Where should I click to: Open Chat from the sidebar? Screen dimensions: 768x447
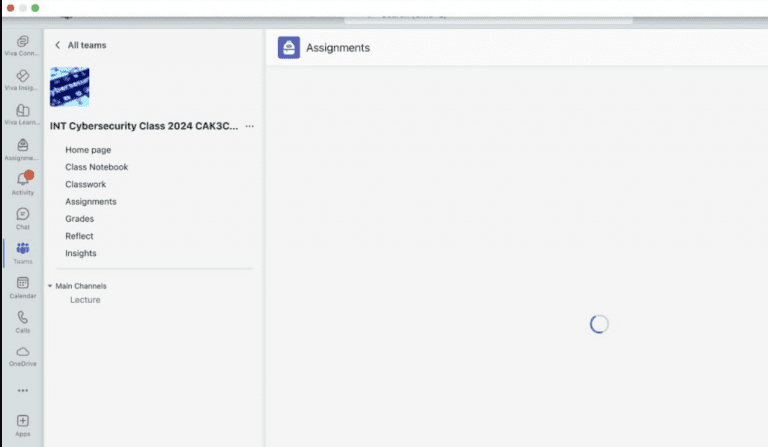tap(22, 215)
